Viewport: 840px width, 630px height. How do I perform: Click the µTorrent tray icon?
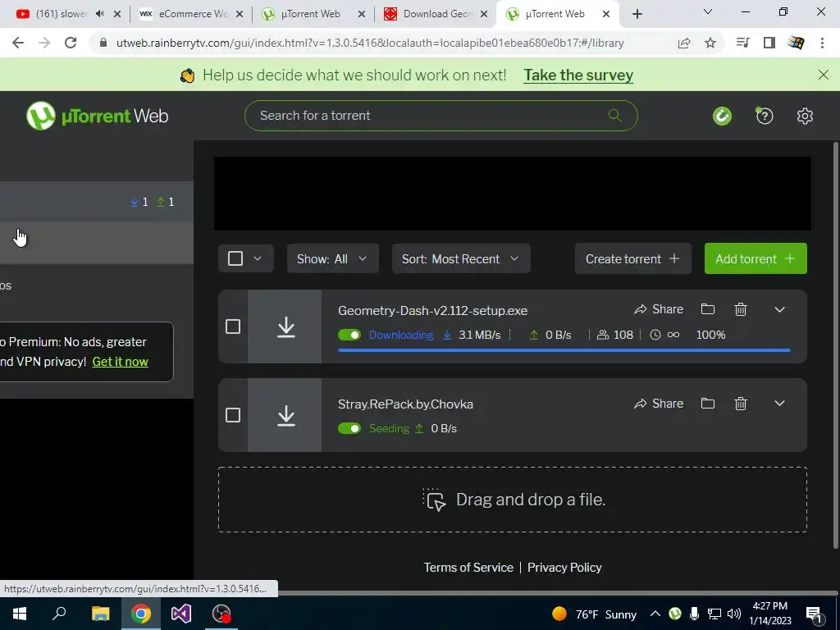[674, 614]
